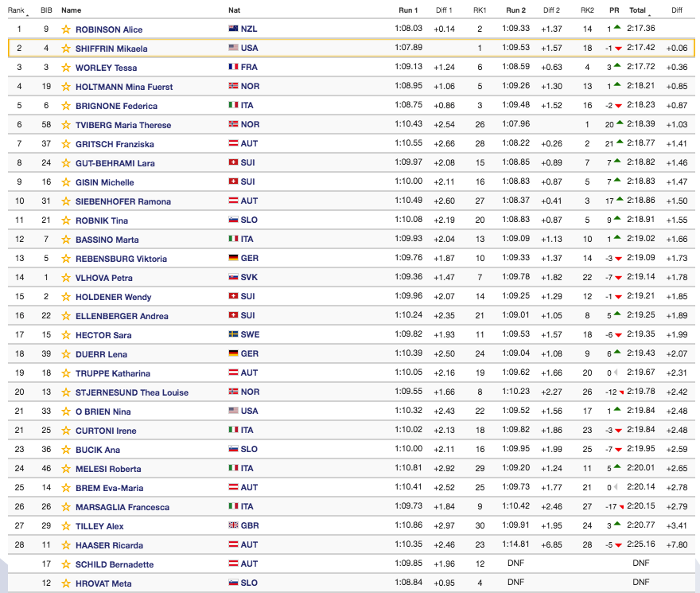Image resolution: width=700 pixels, height=593 pixels.
Task: Open O BRIEN Nina athlete profile
Action: (103, 412)
